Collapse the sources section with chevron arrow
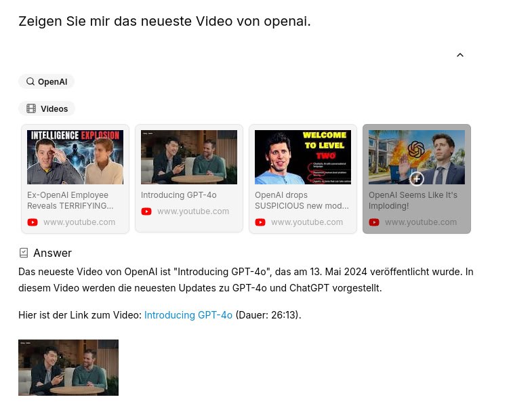This screenshot has width=532, height=410. point(459,55)
